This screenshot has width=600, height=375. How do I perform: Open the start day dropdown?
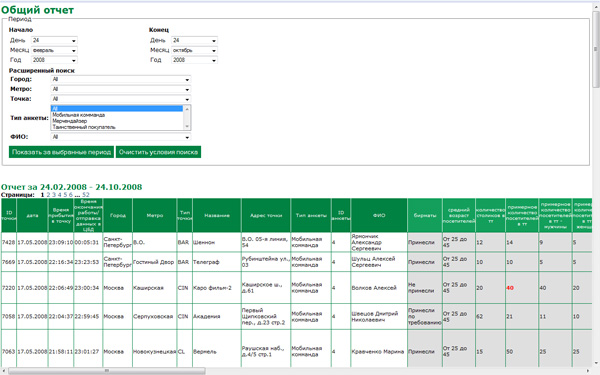click(54, 40)
